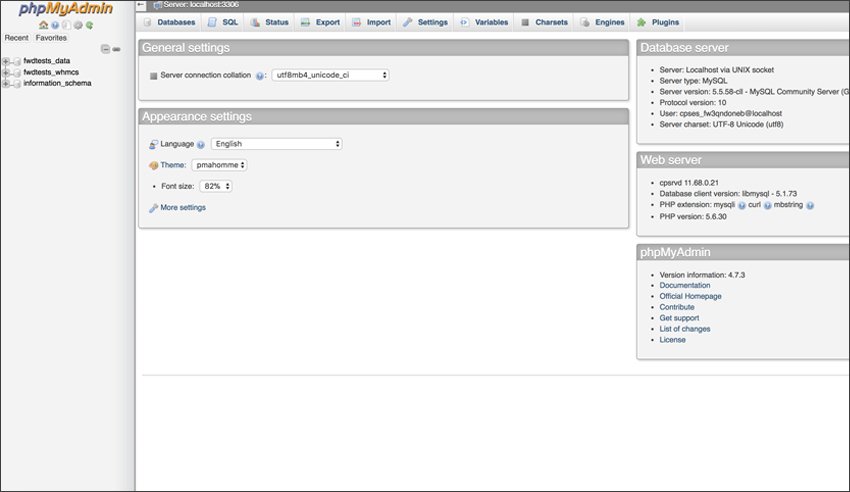
Task: Click 'PHP version: 5.6.30' text
Action: (x=693, y=217)
